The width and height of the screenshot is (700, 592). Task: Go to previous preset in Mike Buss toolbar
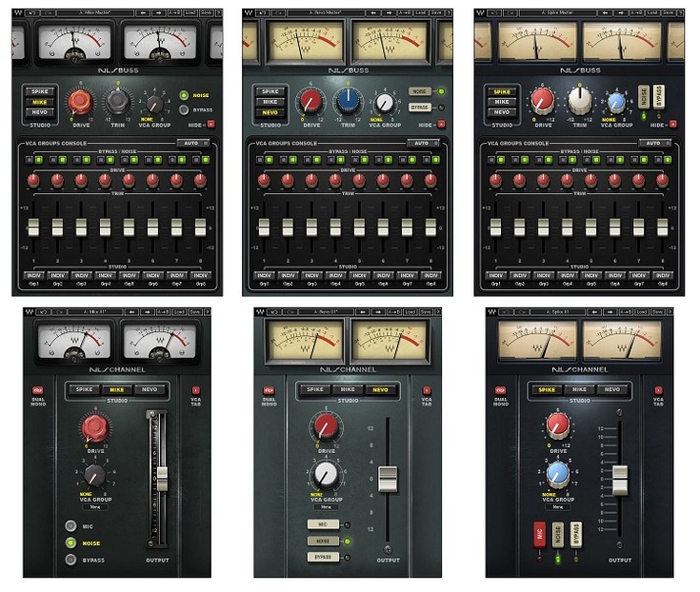click(x=143, y=13)
